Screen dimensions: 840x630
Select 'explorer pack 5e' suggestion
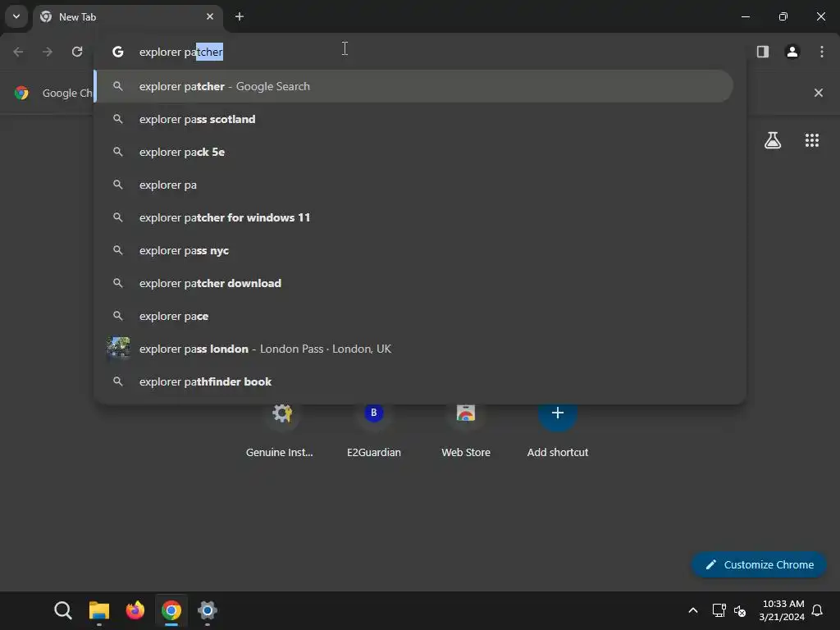click(413, 152)
